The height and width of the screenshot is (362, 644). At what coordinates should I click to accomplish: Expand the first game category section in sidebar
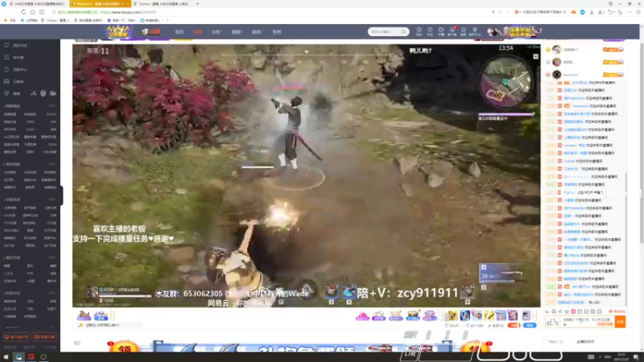[x=52, y=106]
